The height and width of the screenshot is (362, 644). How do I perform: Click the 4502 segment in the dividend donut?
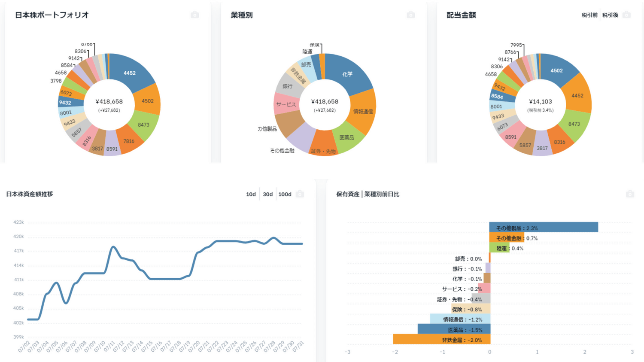(x=556, y=70)
